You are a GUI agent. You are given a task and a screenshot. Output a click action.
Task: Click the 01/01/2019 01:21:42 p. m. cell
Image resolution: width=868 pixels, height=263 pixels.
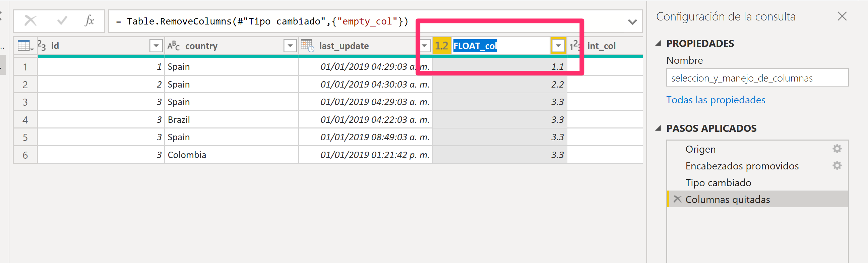(x=366, y=155)
